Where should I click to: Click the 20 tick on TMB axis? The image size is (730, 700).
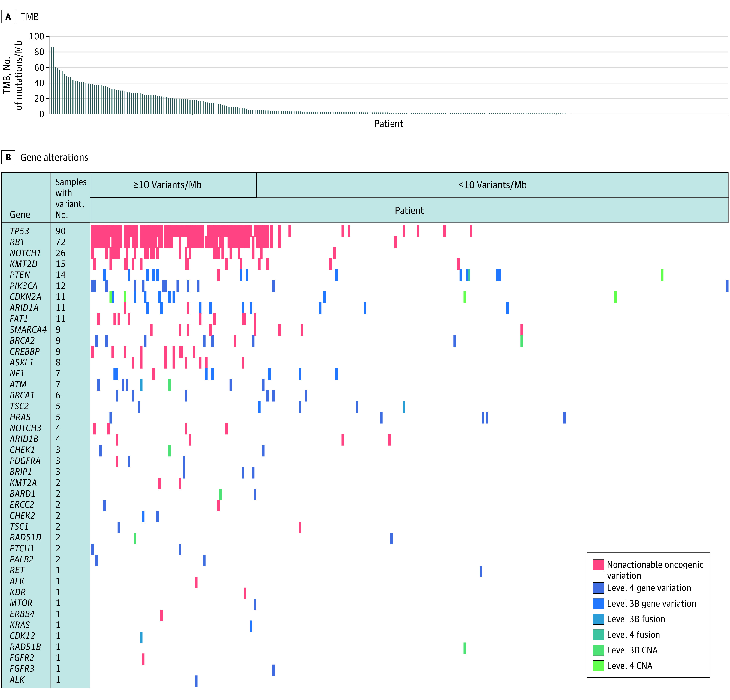point(39,99)
